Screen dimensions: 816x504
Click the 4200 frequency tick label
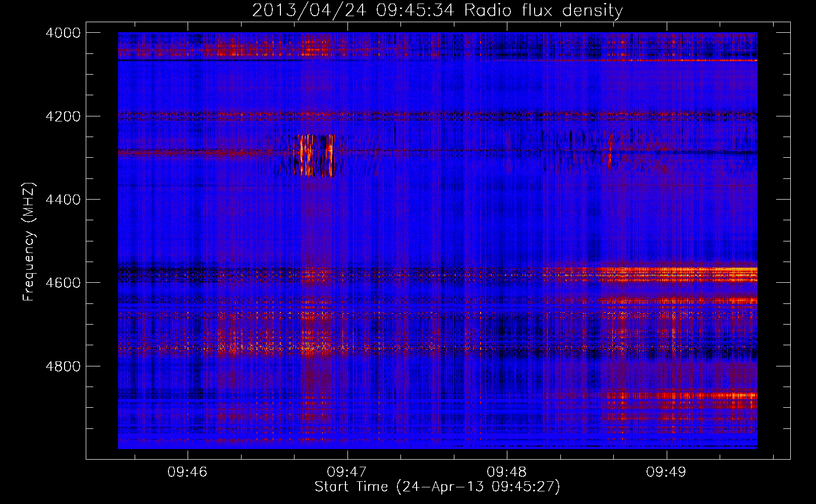63,116
